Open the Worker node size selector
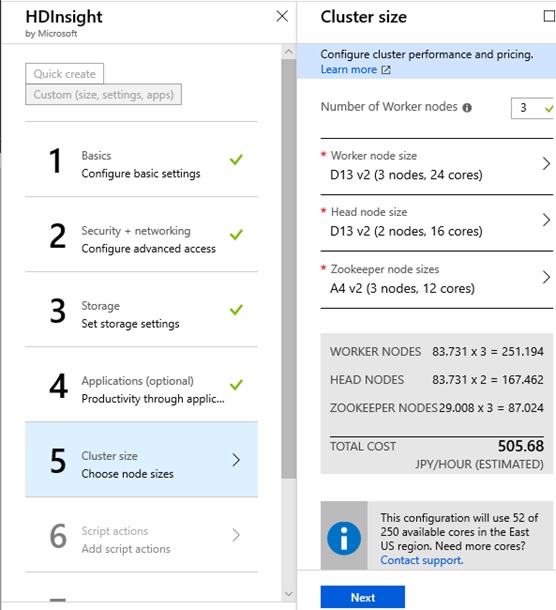 tap(437, 166)
